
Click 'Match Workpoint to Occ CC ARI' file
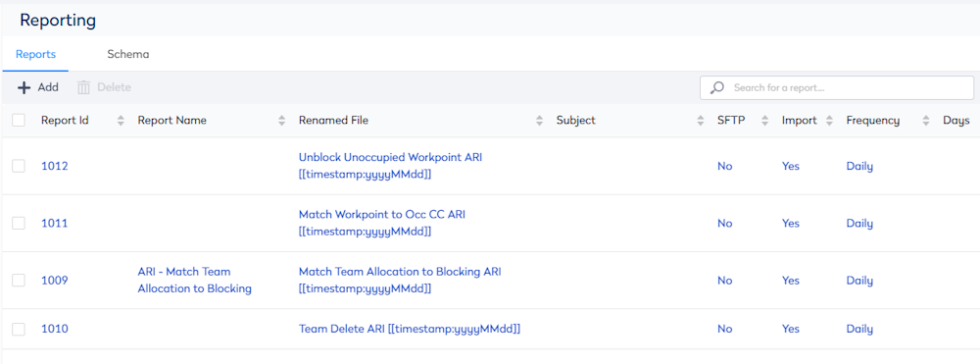382,224
